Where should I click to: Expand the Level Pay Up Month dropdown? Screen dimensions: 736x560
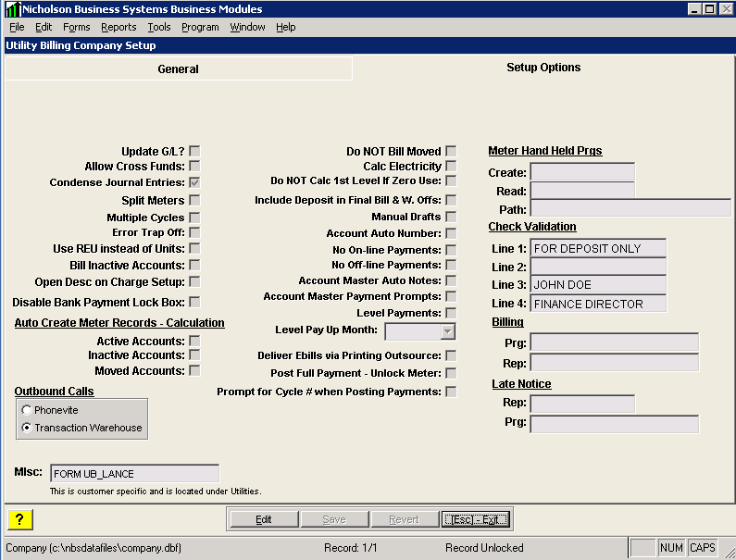click(448, 331)
